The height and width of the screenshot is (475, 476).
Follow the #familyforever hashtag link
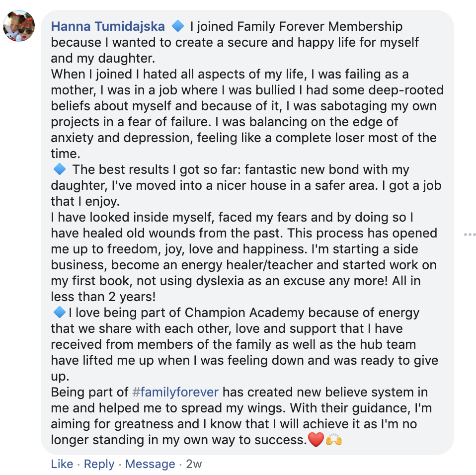[175, 392]
